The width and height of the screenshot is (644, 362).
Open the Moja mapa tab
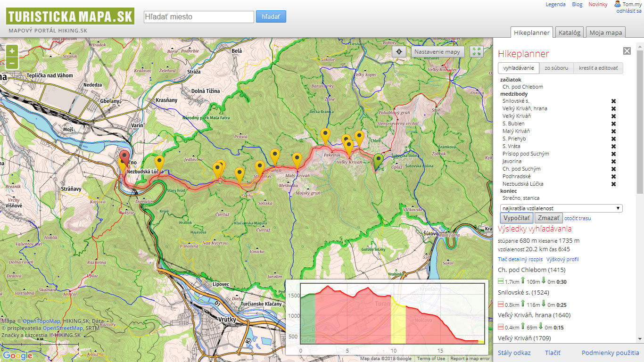tap(606, 33)
